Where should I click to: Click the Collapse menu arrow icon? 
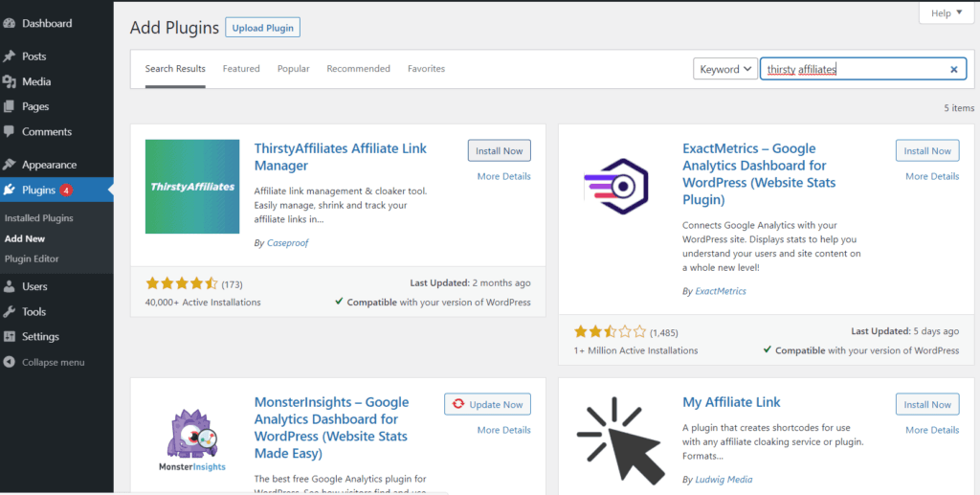9,363
